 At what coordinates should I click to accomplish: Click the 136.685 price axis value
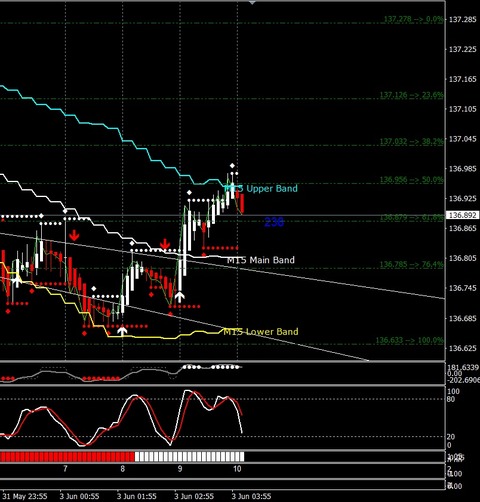click(x=463, y=318)
